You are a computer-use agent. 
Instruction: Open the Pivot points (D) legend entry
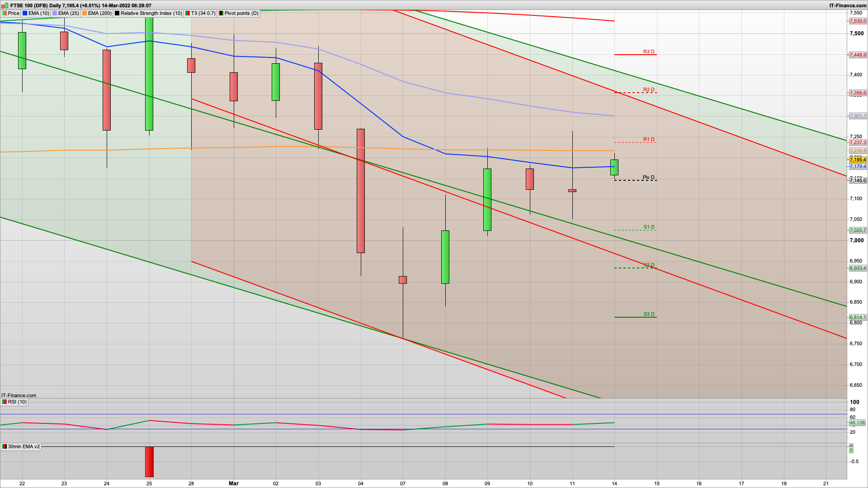pyautogui.click(x=239, y=13)
